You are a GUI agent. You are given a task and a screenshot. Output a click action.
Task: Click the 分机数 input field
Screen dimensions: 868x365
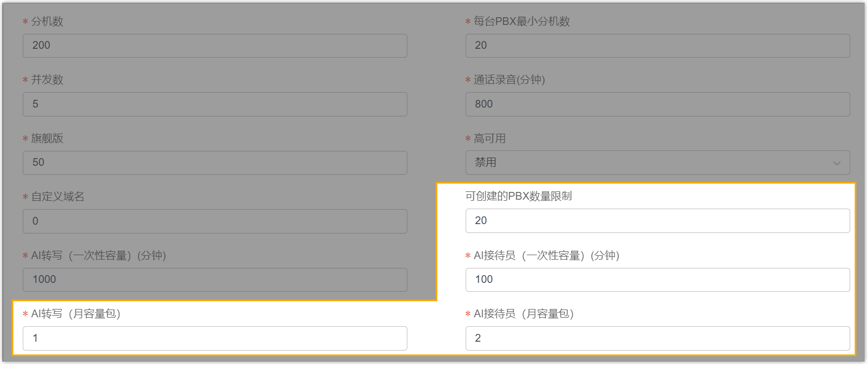[215, 45]
